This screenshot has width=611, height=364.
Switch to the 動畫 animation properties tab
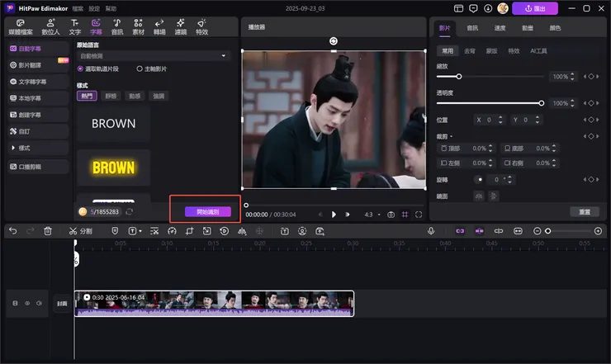pyautogui.click(x=528, y=28)
